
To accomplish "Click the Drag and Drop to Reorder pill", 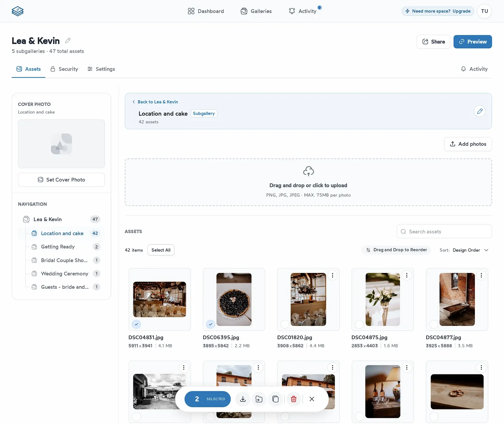I will click(396, 250).
